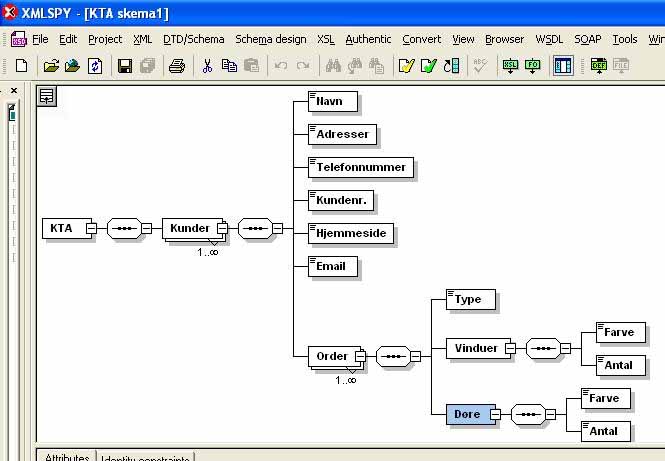Click the Open file folder icon

[50, 66]
